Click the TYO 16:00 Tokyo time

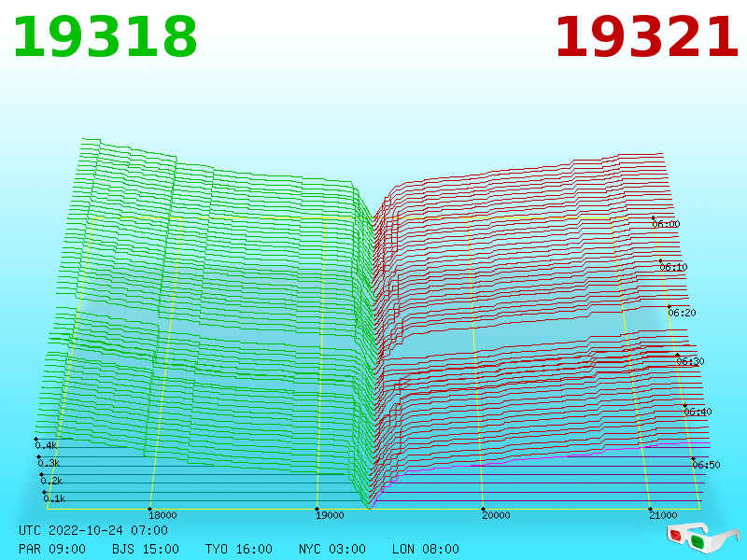pyautogui.click(x=239, y=549)
